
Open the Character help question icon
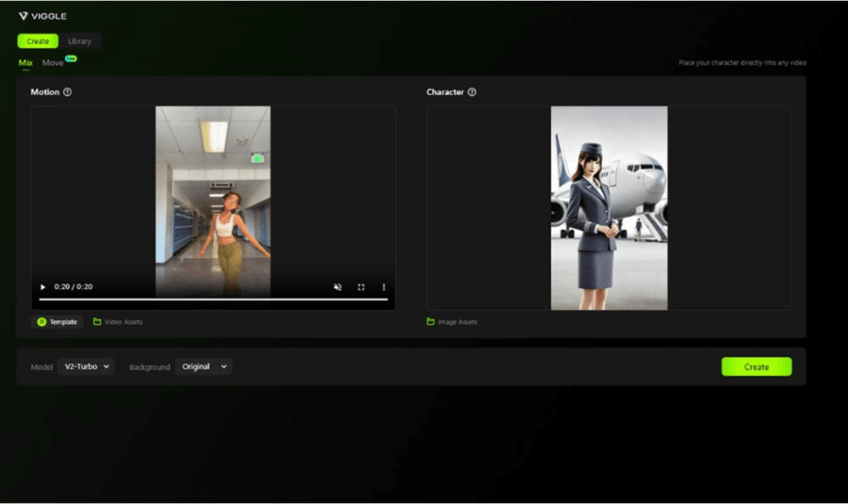pyautogui.click(x=472, y=92)
